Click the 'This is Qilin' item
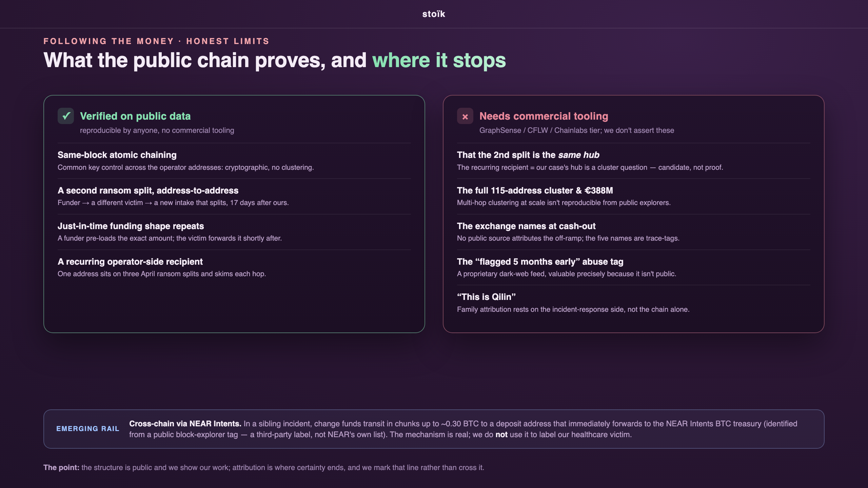868x488 pixels. [x=634, y=303]
